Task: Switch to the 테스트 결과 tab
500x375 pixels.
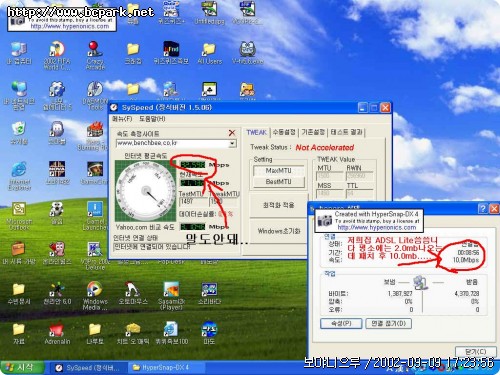Action: point(346,132)
